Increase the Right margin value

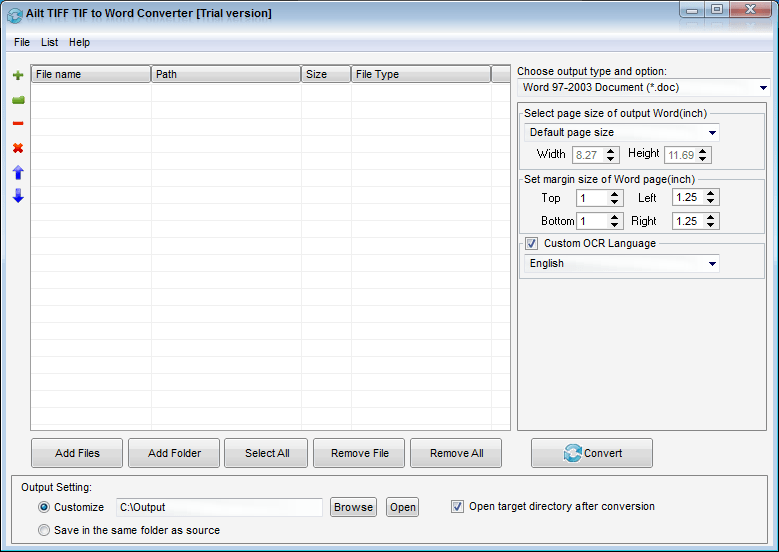pos(710,217)
